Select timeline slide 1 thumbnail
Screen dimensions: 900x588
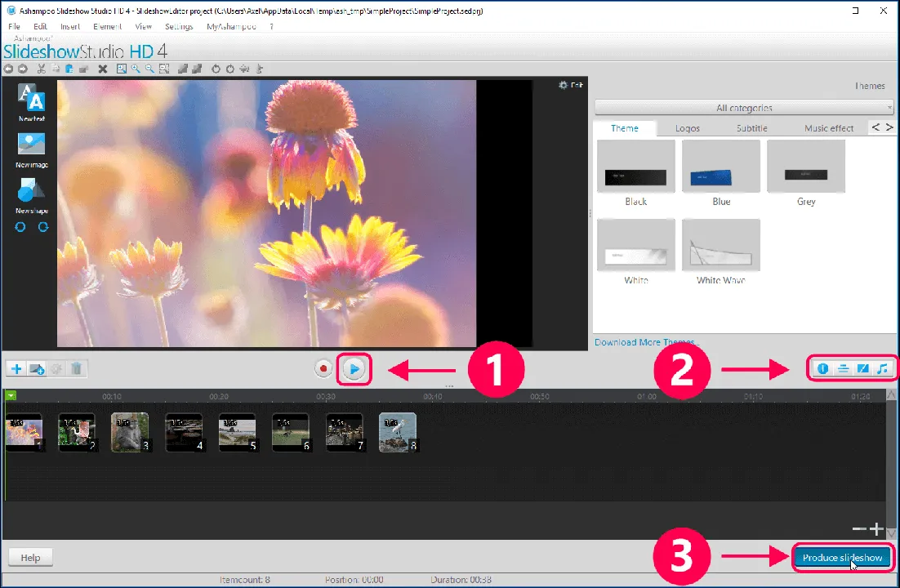(x=24, y=432)
